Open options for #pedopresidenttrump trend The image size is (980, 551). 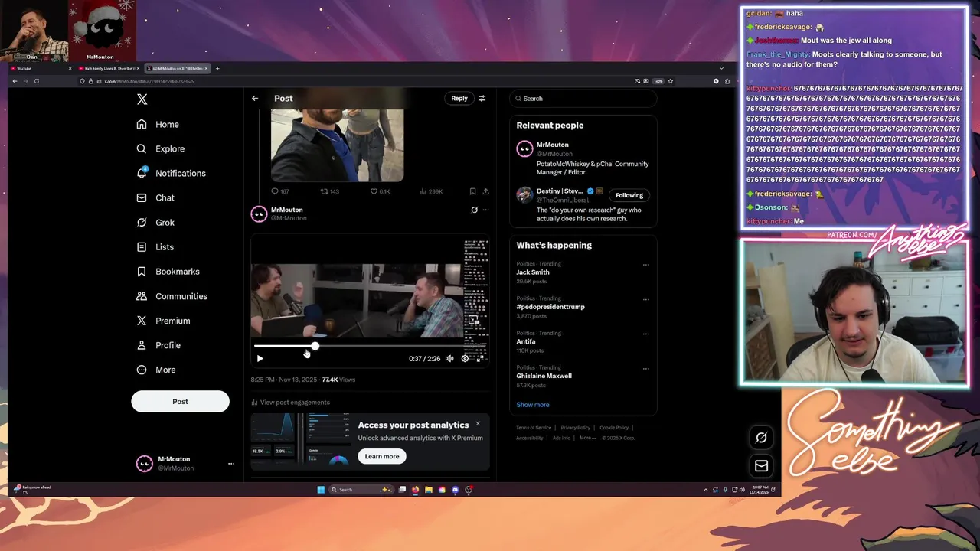tap(645, 299)
